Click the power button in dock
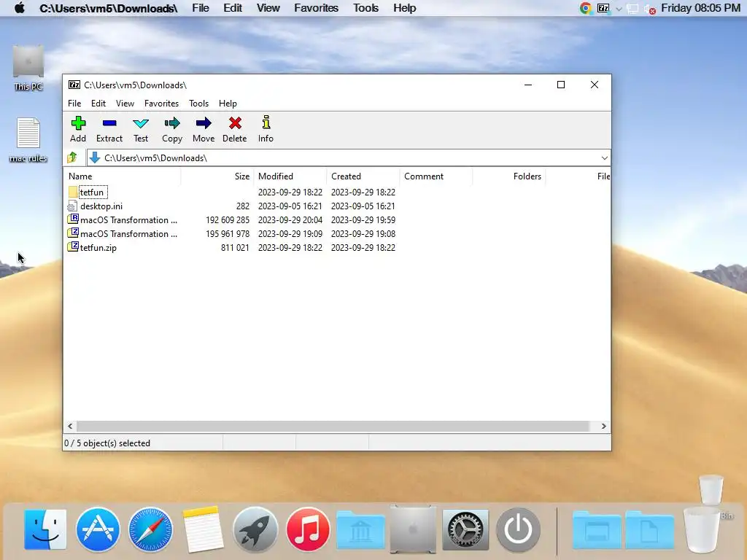Screen dimensions: 747x560 coord(519,529)
